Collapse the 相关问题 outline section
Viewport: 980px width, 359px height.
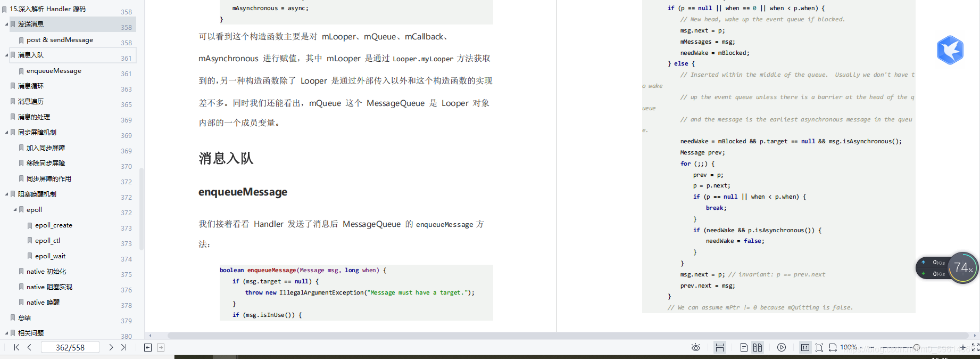point(6,333)
